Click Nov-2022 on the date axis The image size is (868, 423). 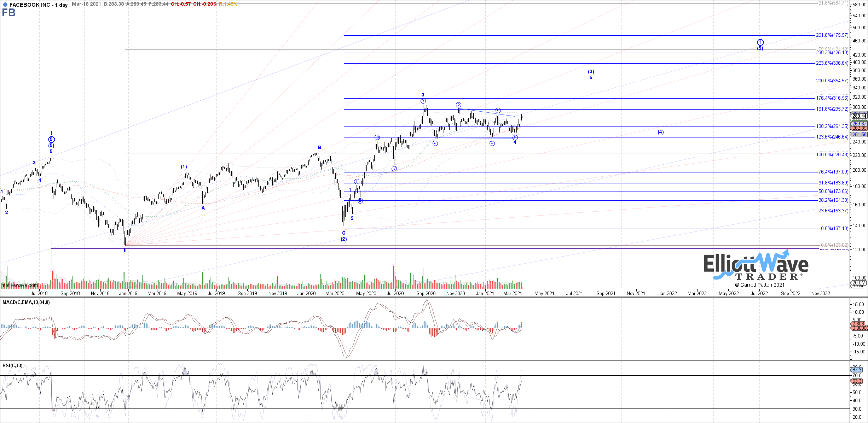(x=821, y=293)
